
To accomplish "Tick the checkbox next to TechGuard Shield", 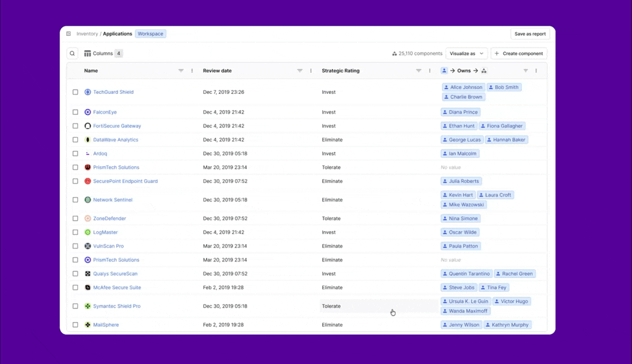I will pos(75,91).
